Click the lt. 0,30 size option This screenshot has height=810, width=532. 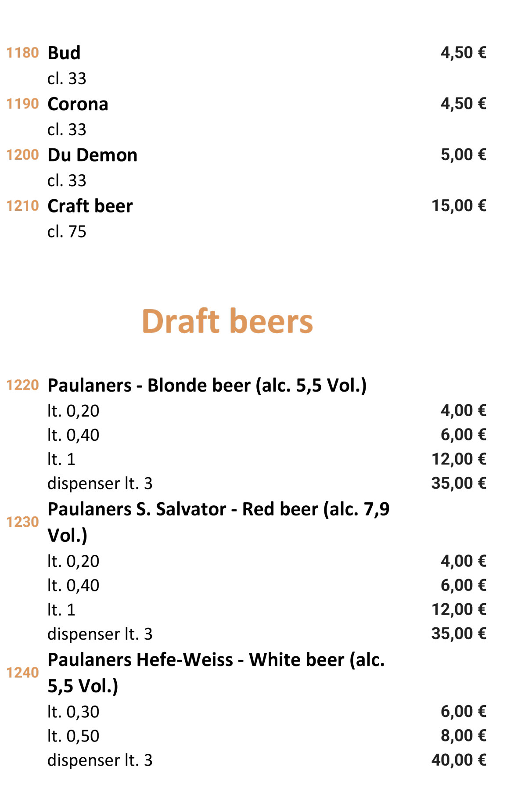73,712
